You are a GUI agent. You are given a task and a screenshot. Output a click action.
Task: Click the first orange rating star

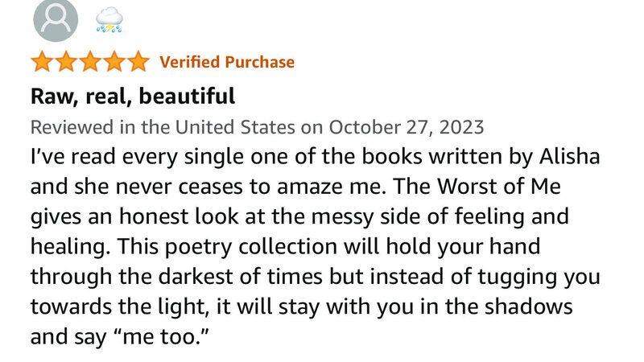click(x=43, y=62)
